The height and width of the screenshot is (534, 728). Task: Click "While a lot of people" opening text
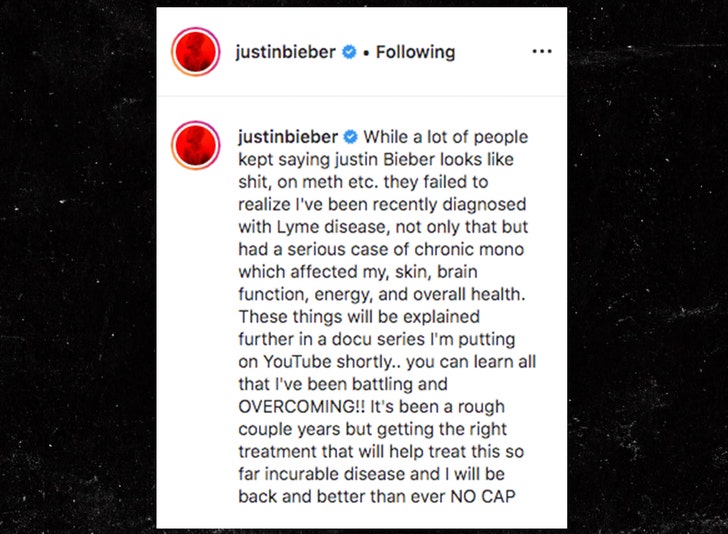click(446, 136)
